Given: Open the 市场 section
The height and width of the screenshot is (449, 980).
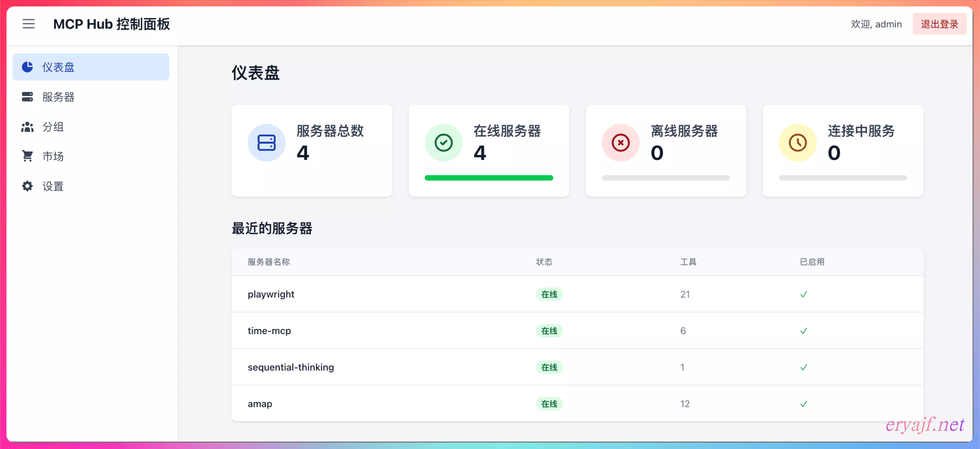Looking at the screenshot, I should (91, 156).
